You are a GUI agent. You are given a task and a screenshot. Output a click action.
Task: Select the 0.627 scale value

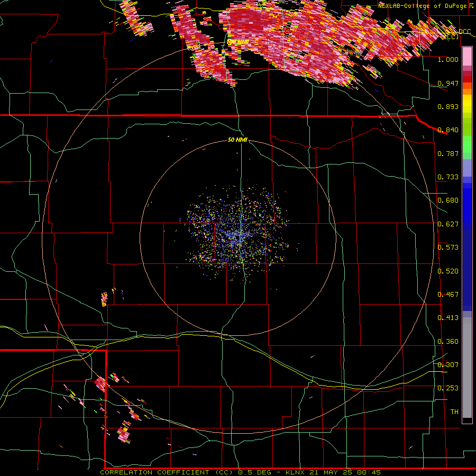448,224
